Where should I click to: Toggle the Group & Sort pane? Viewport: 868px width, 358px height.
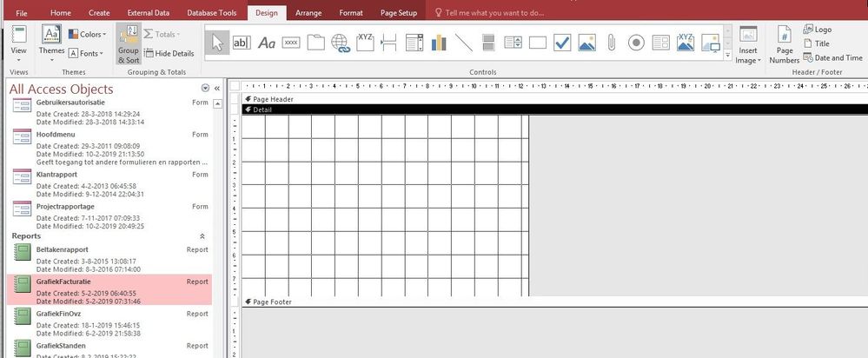click(x=129, y=44)
